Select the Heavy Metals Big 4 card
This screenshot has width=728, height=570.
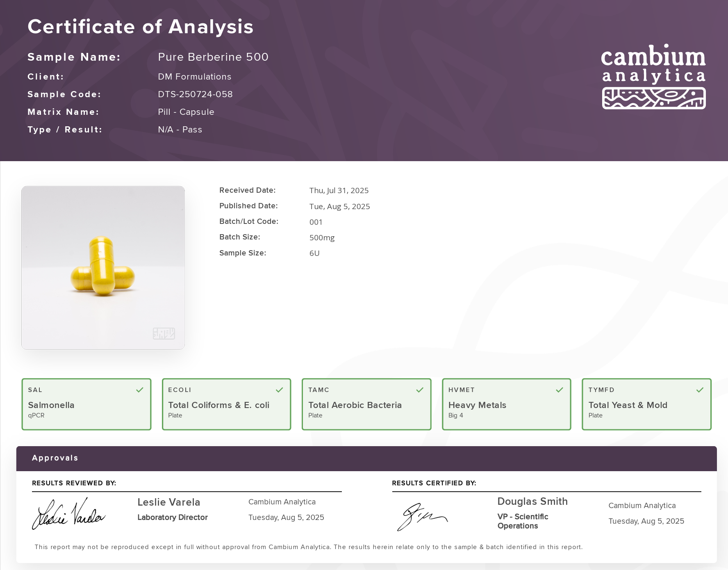coord(506,404)
